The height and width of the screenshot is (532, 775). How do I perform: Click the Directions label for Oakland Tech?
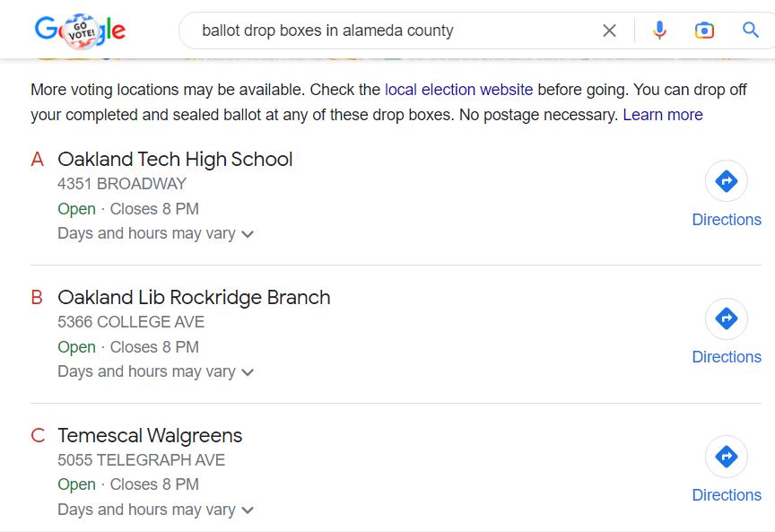[x=726, y=220]
